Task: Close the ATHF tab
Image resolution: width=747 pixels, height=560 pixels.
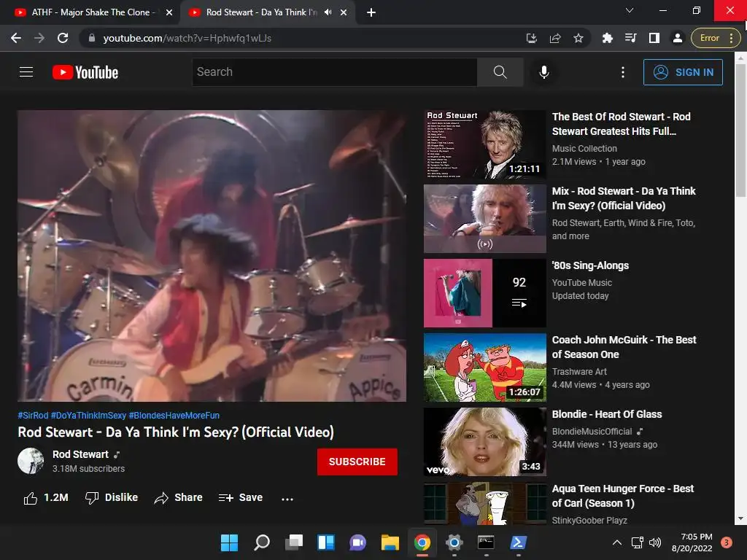Action: pos(169,12)
